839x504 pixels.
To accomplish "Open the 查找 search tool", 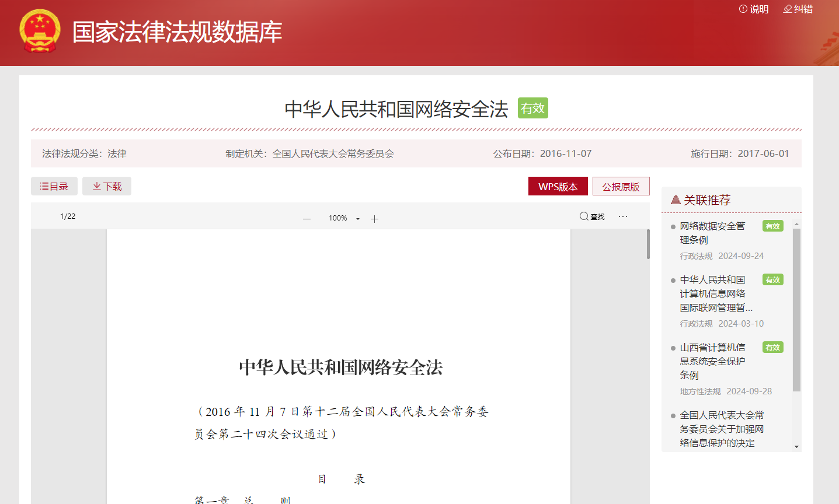I will (591, 216).
